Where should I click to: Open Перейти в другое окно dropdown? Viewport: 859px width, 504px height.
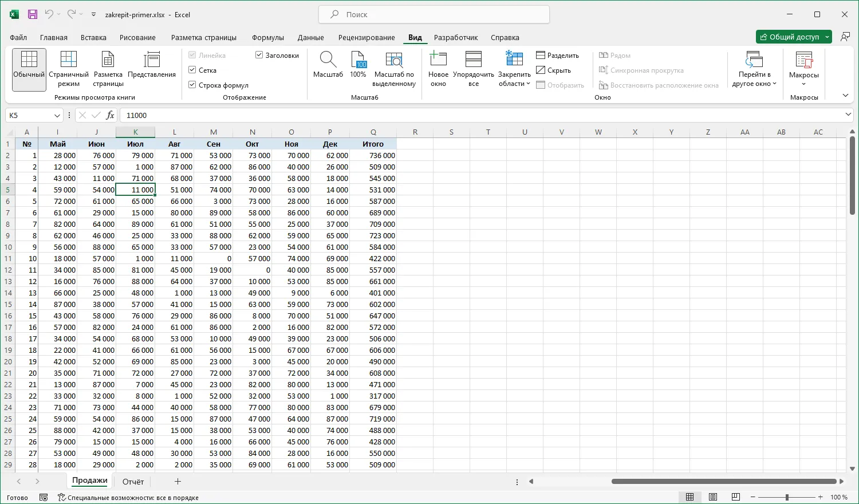pos(754,69)
